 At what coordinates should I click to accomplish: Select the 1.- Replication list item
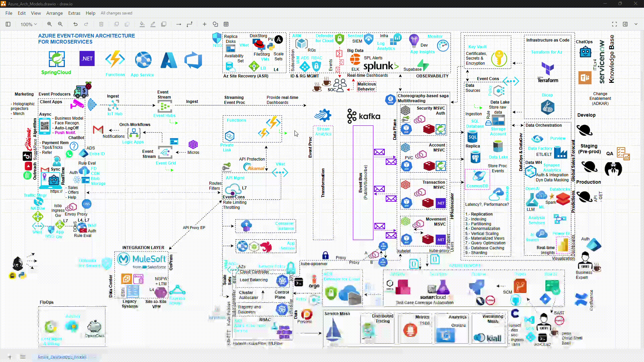coord(479,214)
